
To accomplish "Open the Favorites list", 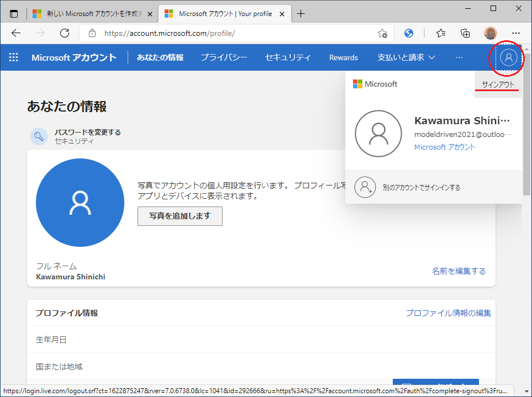I will [x=441, y=33].
